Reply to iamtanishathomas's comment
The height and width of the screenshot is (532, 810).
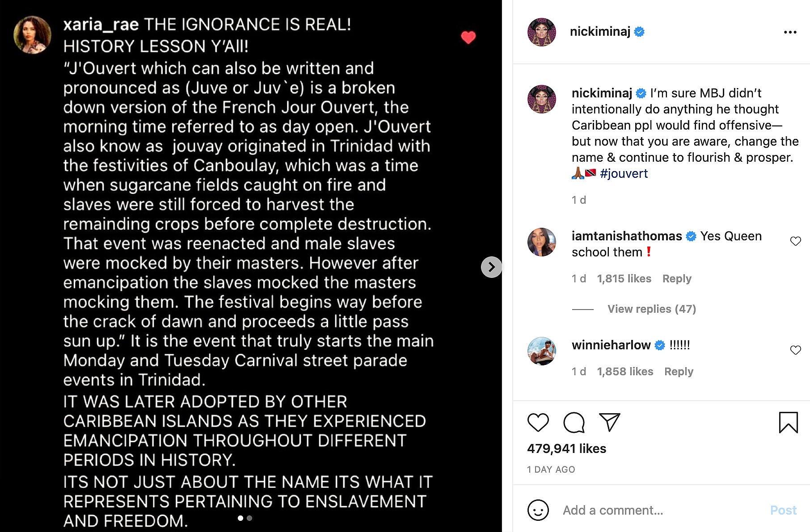(676, 279)
